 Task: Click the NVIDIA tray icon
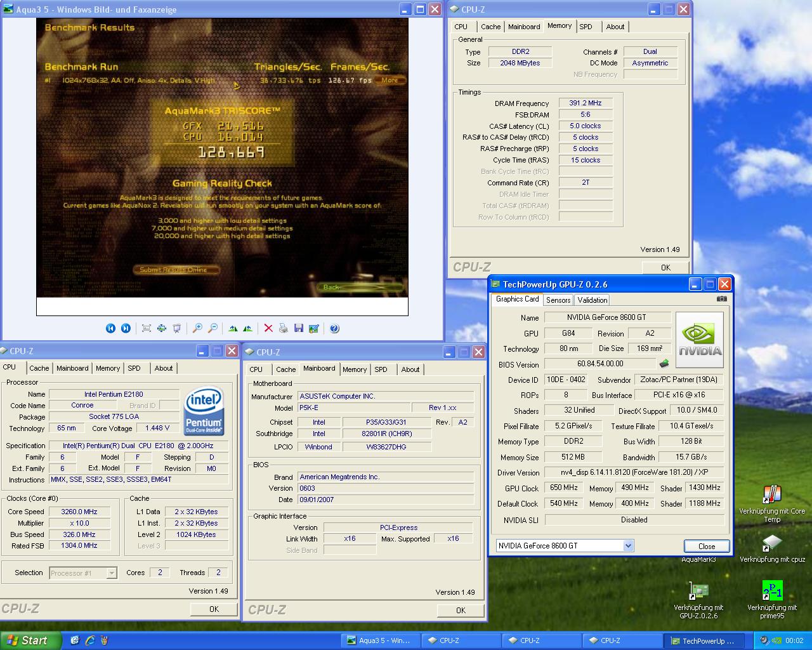(778, 640)
